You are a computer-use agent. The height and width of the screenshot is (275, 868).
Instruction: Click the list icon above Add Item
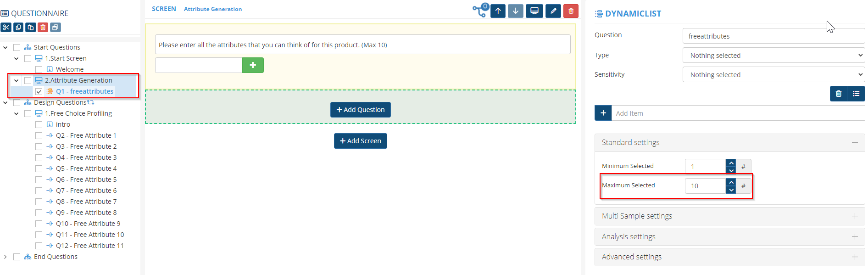(x=856, y=94)
